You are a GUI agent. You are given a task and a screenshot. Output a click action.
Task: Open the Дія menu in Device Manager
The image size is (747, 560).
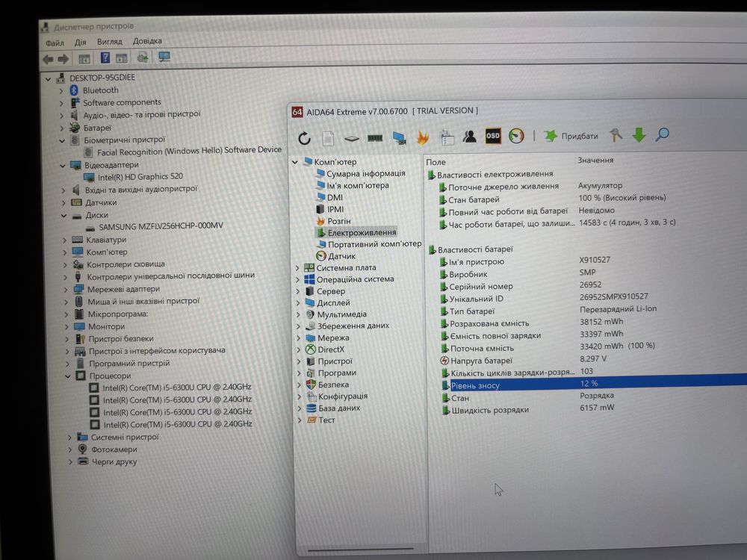pos(80,43)
